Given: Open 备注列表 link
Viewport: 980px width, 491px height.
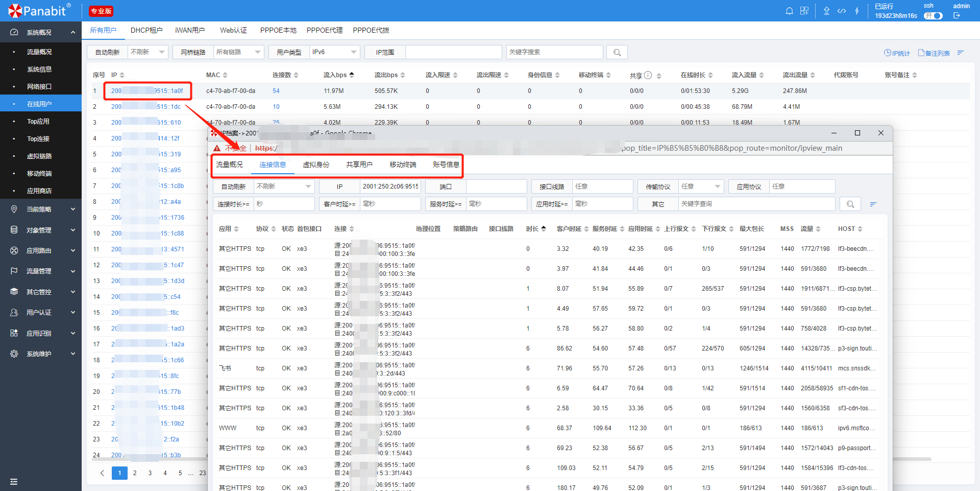Looking at the screenshot, I should (934, 53).
